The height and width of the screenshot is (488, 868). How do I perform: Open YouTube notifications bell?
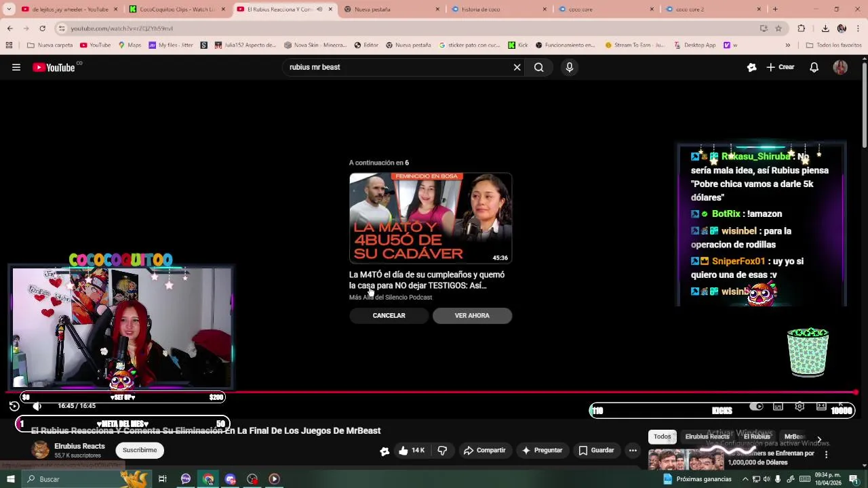(814, 67)
